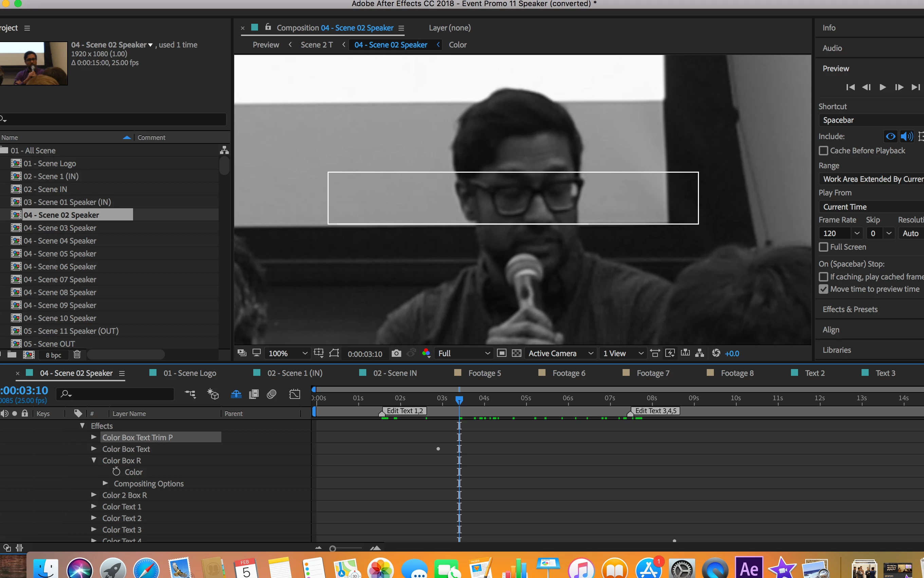Expand the Color Text 1 effect
Screen dimensions: 924x578
(x=94, y=506)
